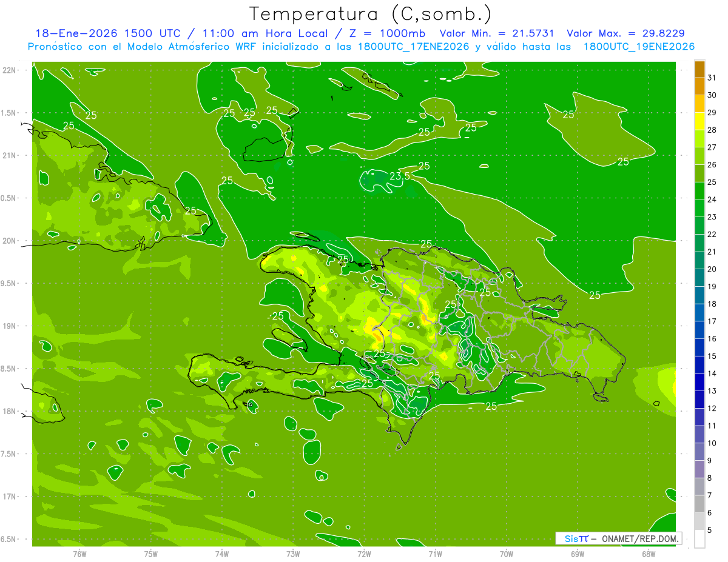Click the "75W" longitude axis label

[151, 554]
